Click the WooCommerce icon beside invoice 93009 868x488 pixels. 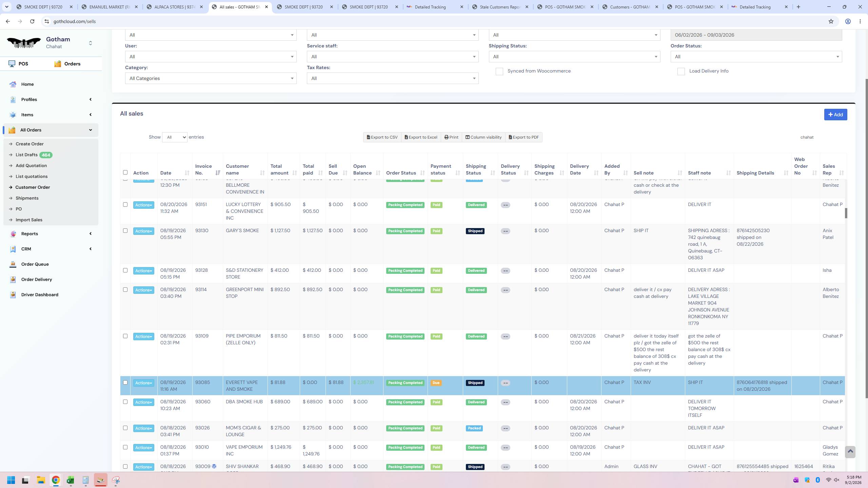[x=214, y=466]
